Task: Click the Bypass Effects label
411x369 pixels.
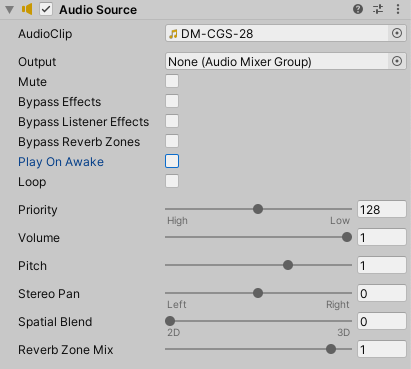Action: pyautogui.click(x=60, y=102)
